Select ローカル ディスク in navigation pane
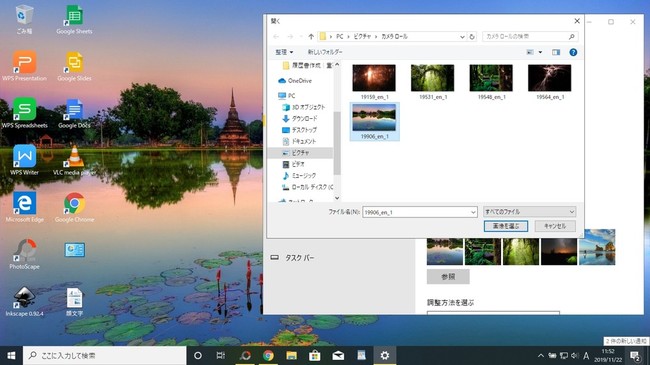The image size is (650, 365). pos(307,187)
